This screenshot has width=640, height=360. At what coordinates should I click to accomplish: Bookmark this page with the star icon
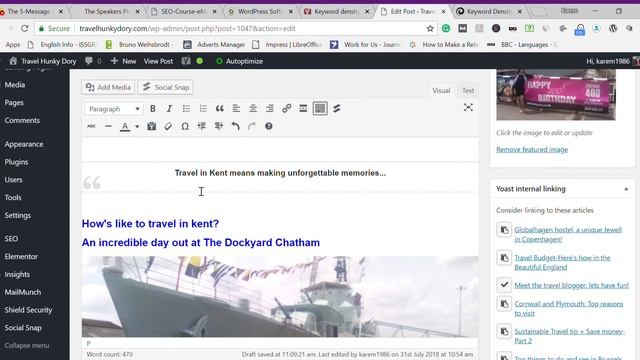pos(430,29)
